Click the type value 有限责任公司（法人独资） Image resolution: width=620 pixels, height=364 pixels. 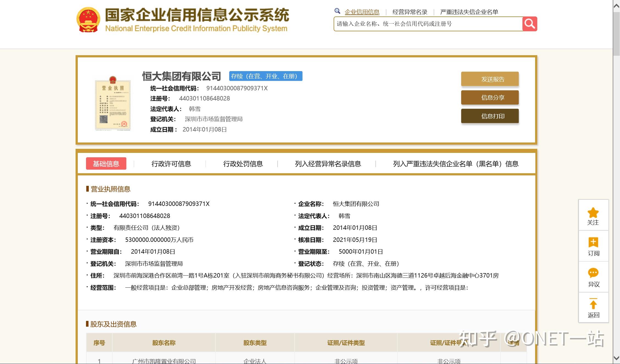(148, 228)
